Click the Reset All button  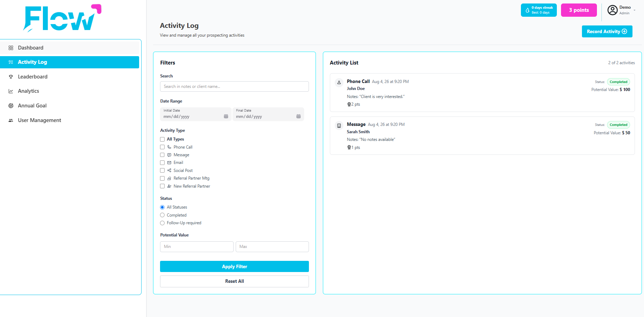pyautogui.click(x=234, y=281)
